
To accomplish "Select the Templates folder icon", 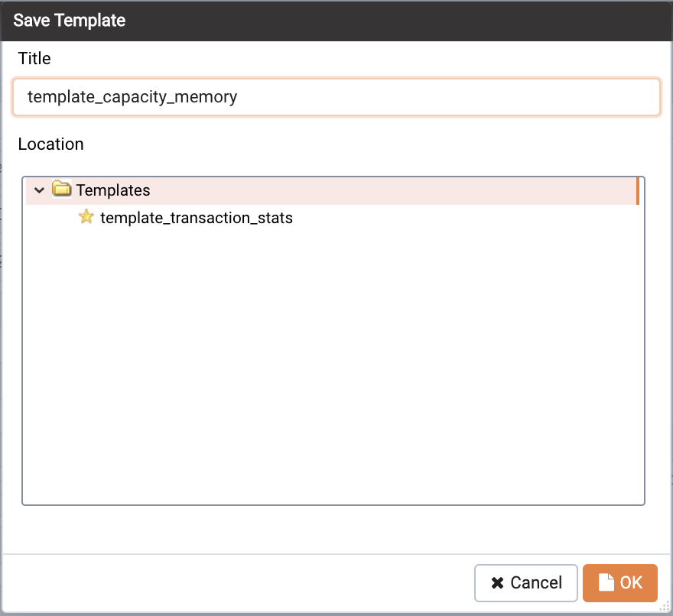I will pos(61,190).
